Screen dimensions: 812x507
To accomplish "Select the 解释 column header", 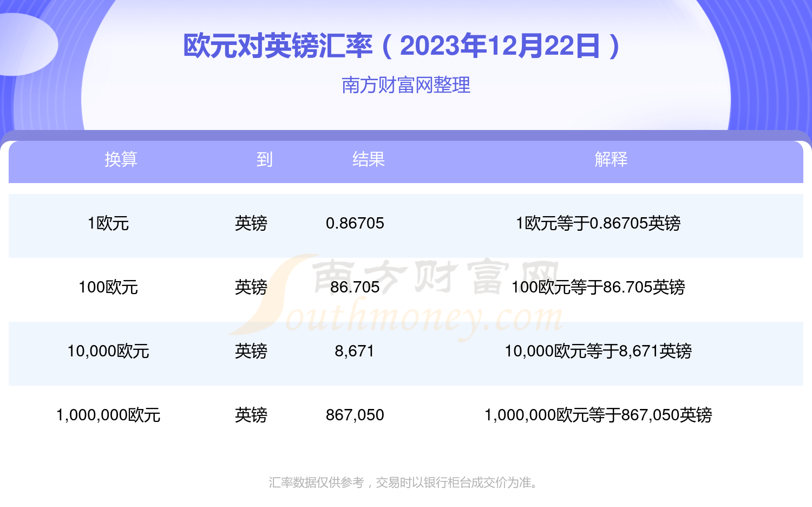I will click(611, 159).
